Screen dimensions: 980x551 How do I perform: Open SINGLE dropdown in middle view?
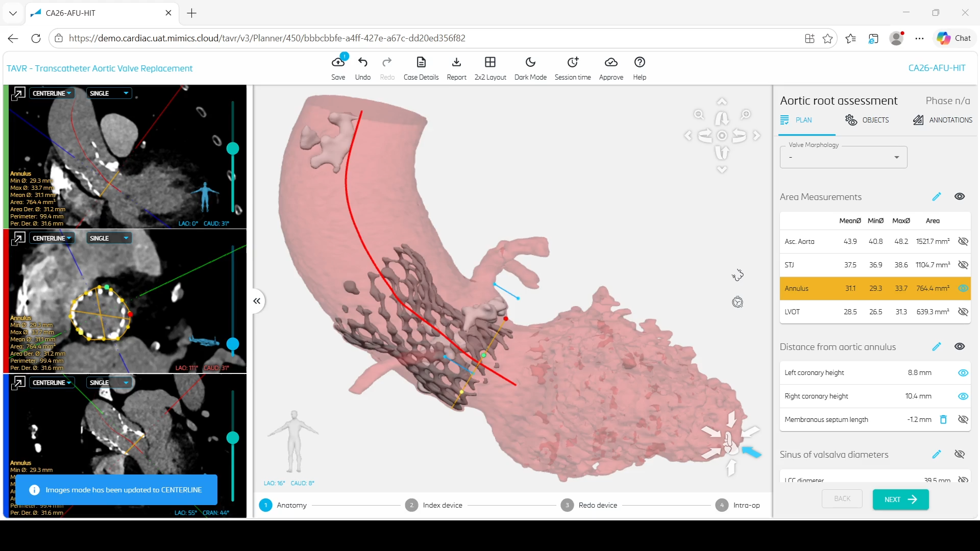(x=109, y=238)
